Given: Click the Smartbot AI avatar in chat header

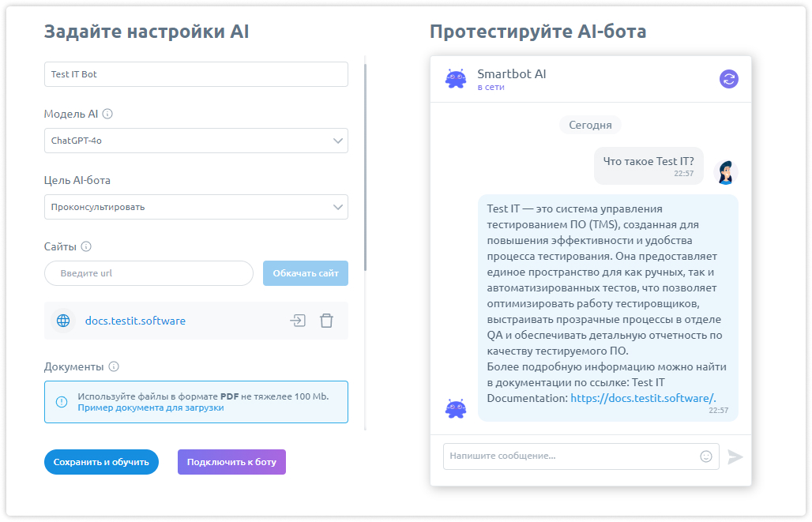Looking at the screenshot, I should coord(456,79).
